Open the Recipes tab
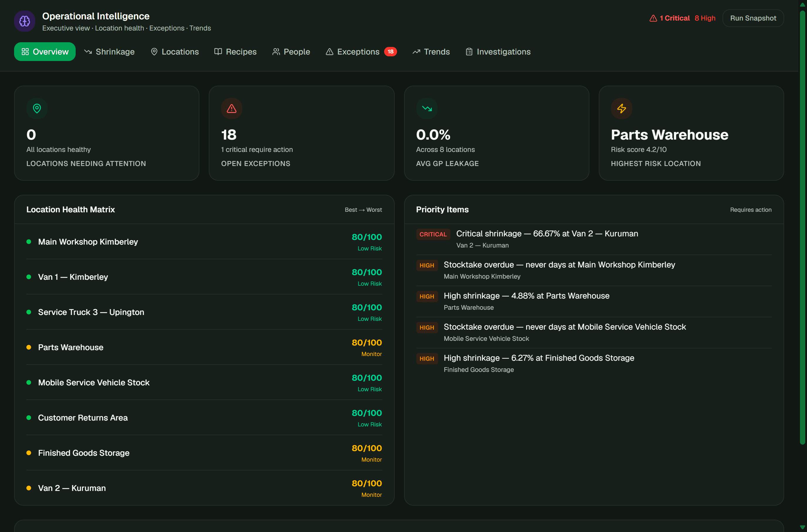The image size is (807, 532). coord(235,52)
